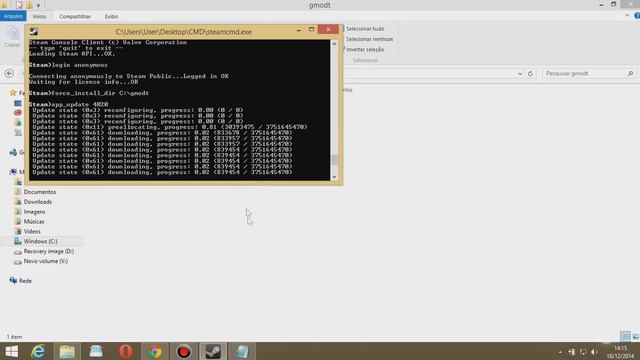This screenshot has height=360, width=640.
Task: Click the Downloads folder icon
Action: 18,202
